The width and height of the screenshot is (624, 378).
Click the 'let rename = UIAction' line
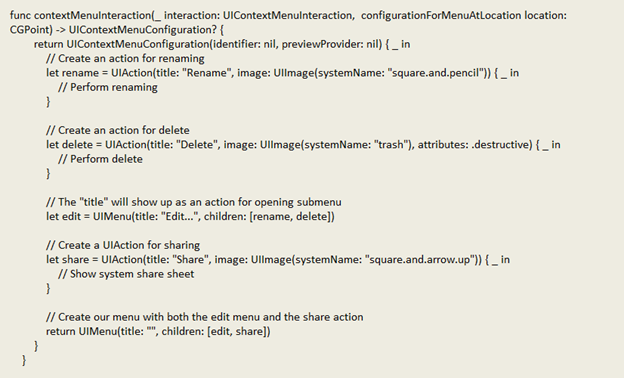(282, 73)
